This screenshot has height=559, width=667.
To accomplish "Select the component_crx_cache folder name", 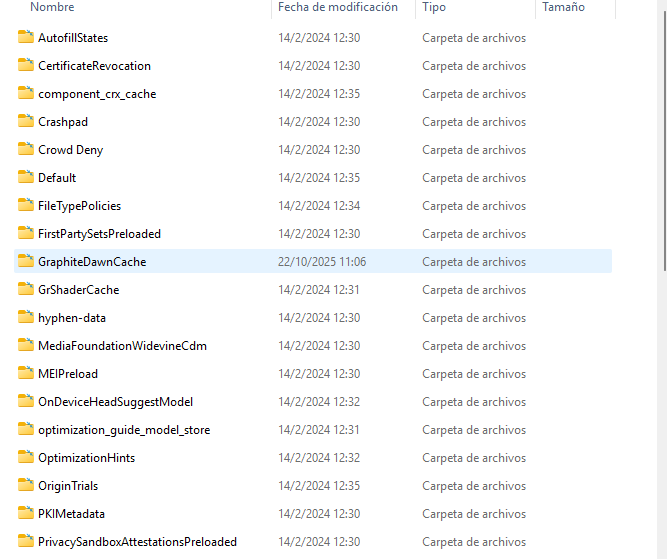I will coord(97,94).
